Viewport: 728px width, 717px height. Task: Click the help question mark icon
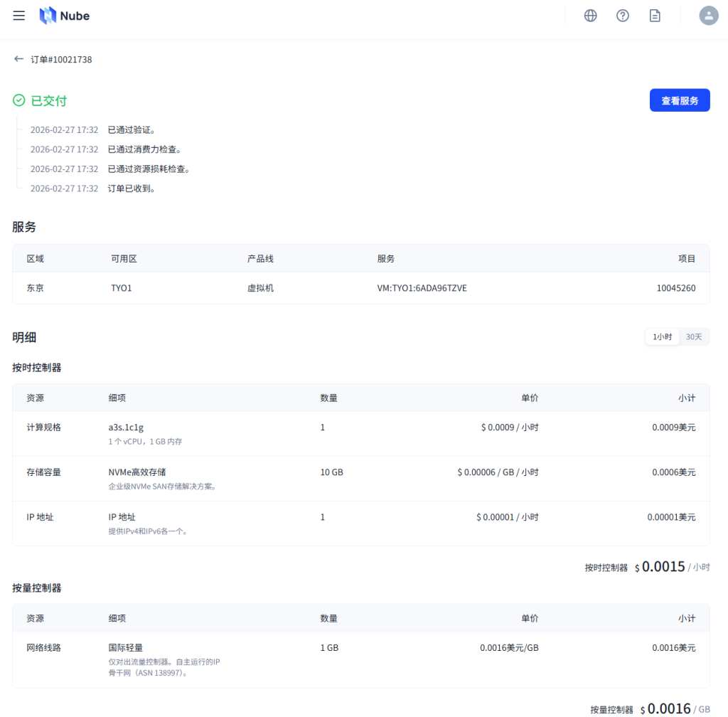coord(623,15)
